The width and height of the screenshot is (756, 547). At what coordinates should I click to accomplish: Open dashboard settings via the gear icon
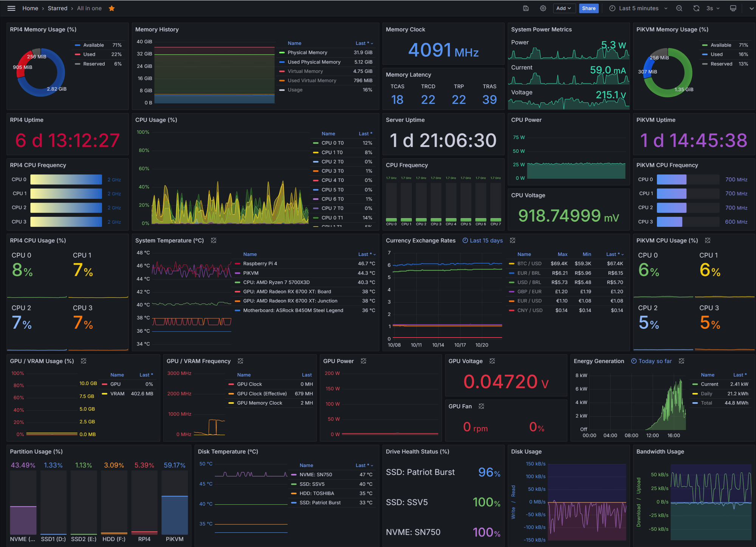click(543, 8)
